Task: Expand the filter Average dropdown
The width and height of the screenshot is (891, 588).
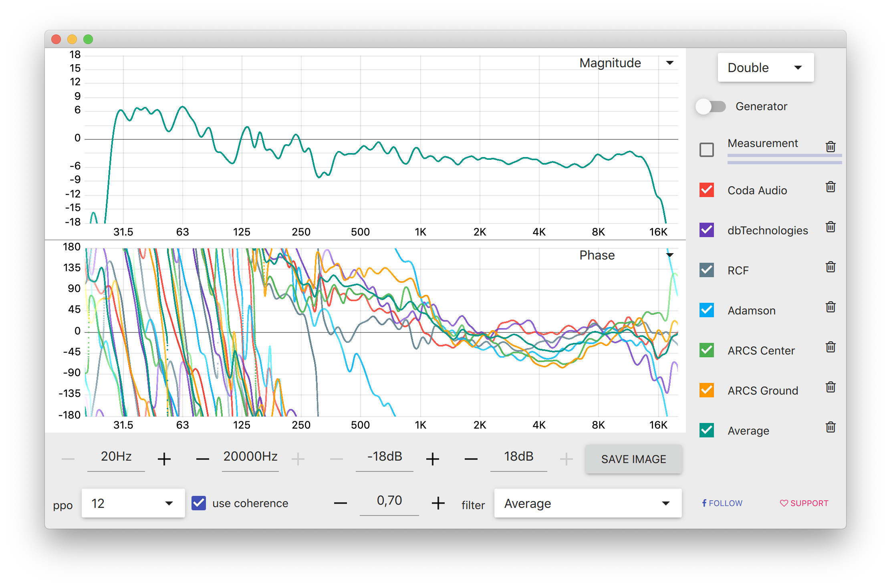Action: click(587, 503)
